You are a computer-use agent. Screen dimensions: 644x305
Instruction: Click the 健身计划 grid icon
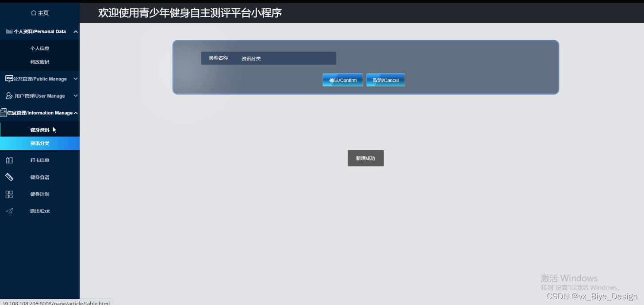click(9, 194)
